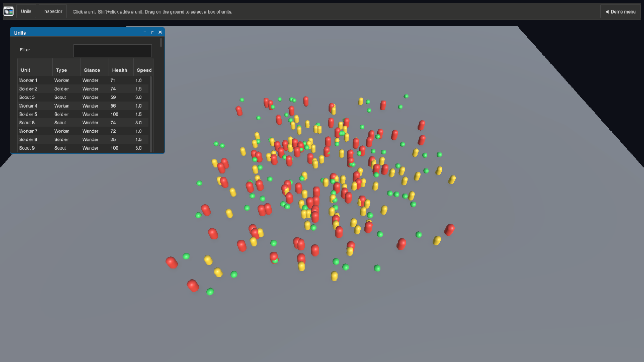Select the Soldier 2 row
Screen dimensions: 644x362
(84, 89)
